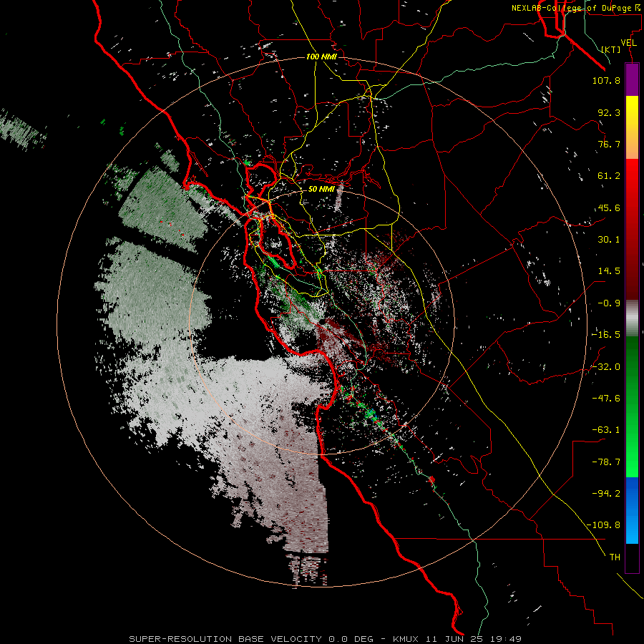Screen dimensions: 644x644
Task: Pick the yellow-orange segment of velocity color bar
Action: coord(632,127)
